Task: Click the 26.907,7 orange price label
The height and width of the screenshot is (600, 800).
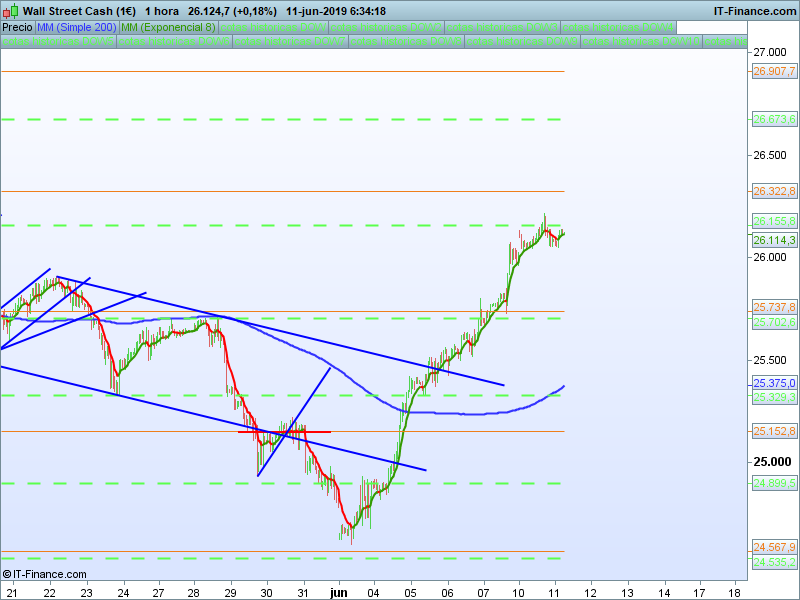Action: (x=774, y=71)
